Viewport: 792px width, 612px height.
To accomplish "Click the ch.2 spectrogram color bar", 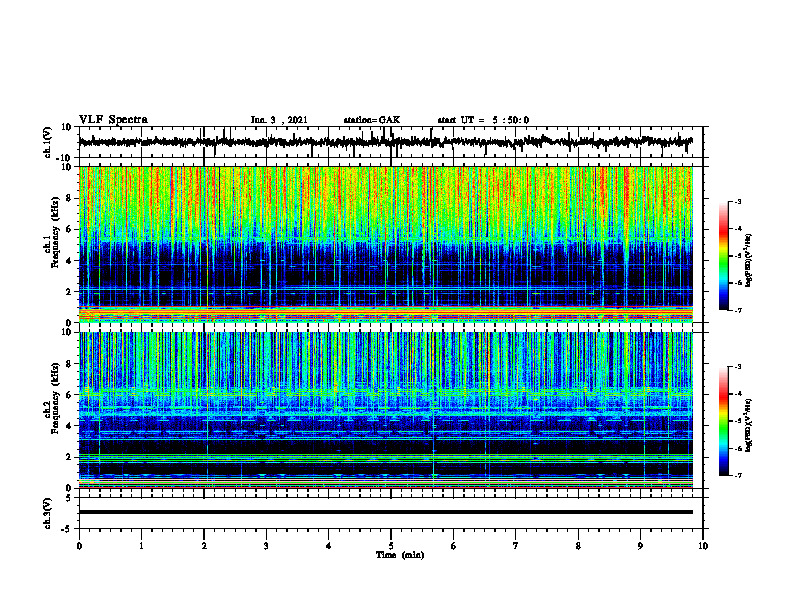I will coord(724,421).
